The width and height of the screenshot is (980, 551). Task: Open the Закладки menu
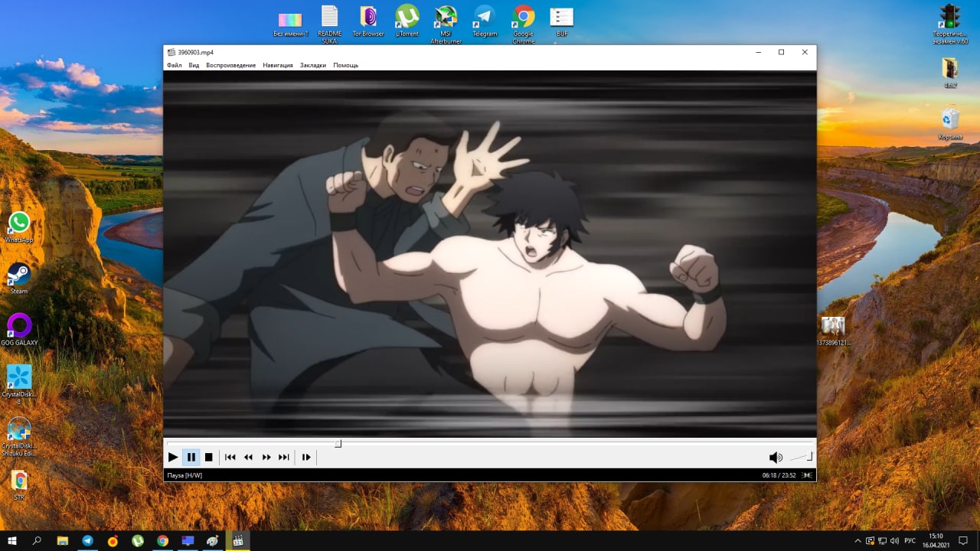pyautogui.click(x=313, y=65)
